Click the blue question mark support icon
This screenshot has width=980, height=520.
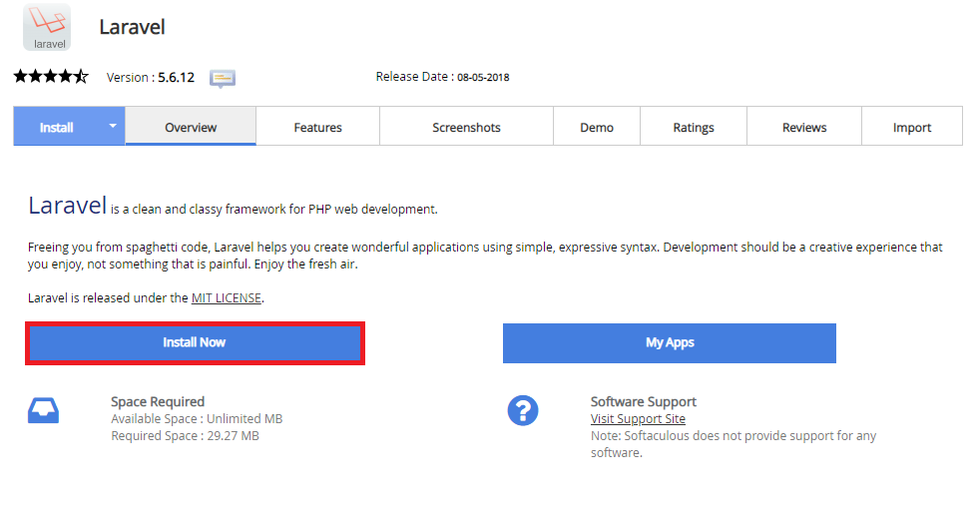click(x=523, y=410)
